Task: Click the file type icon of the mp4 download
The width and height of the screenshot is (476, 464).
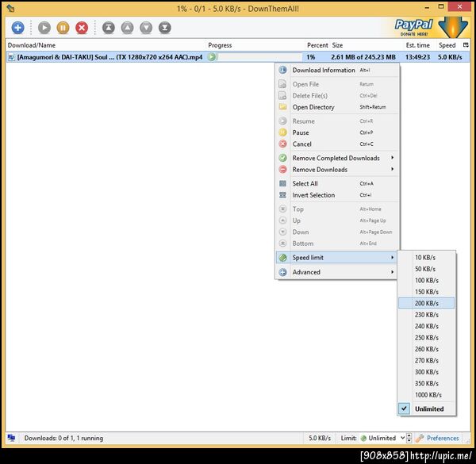Action: 11,57
